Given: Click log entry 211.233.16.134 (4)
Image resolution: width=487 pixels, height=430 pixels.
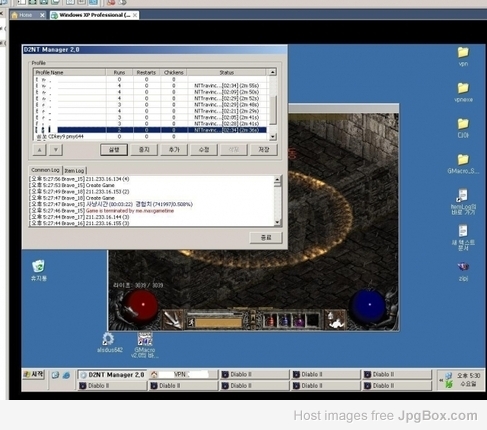Looking at the screenshot, I should [x=79, y=179].
